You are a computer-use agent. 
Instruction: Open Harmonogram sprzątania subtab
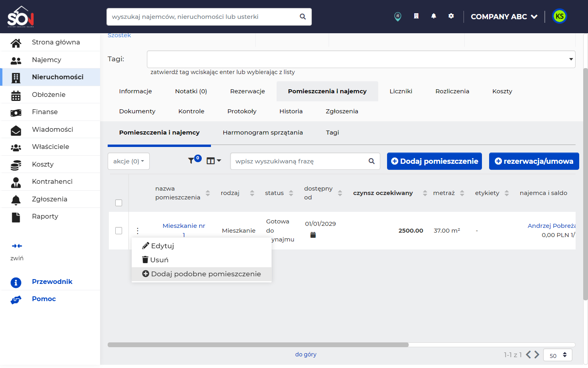[x=263, y=133]
